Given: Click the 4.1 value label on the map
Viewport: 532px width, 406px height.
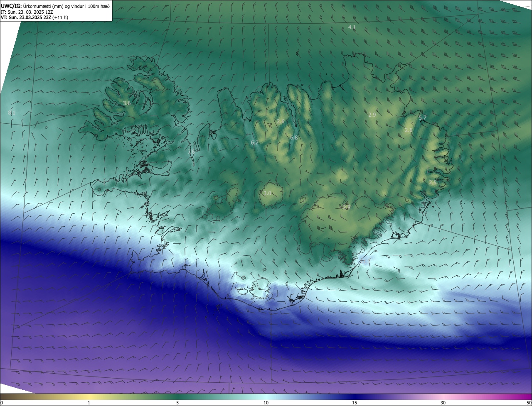Looking at the screenshot, I should [352, 27].
